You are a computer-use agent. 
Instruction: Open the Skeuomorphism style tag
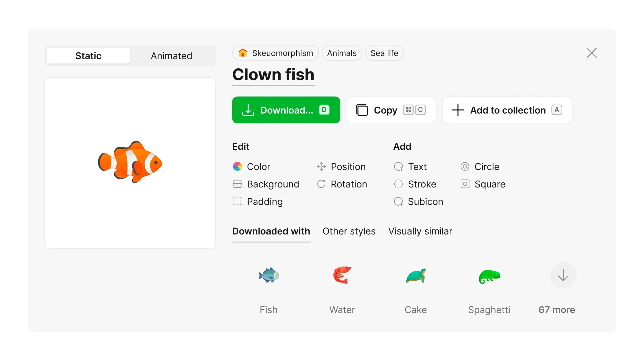coord(275,53)
